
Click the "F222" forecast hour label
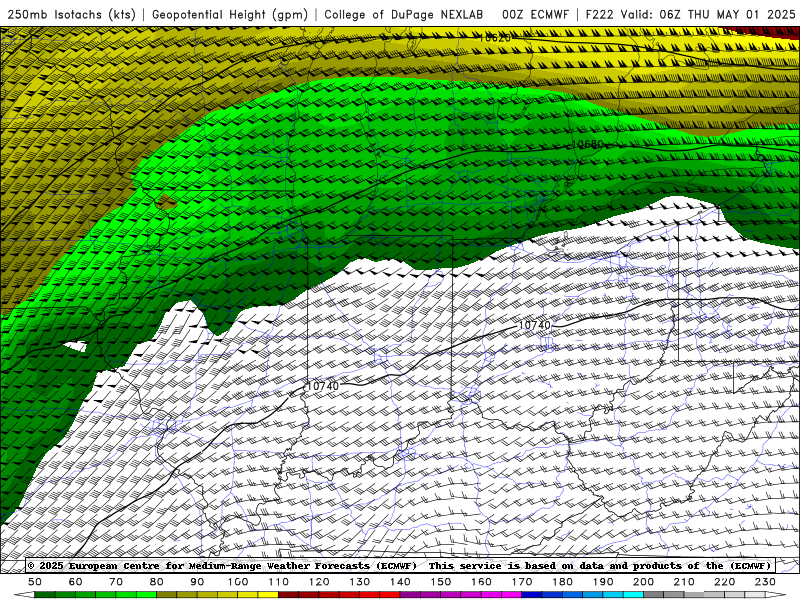(599, 15)
